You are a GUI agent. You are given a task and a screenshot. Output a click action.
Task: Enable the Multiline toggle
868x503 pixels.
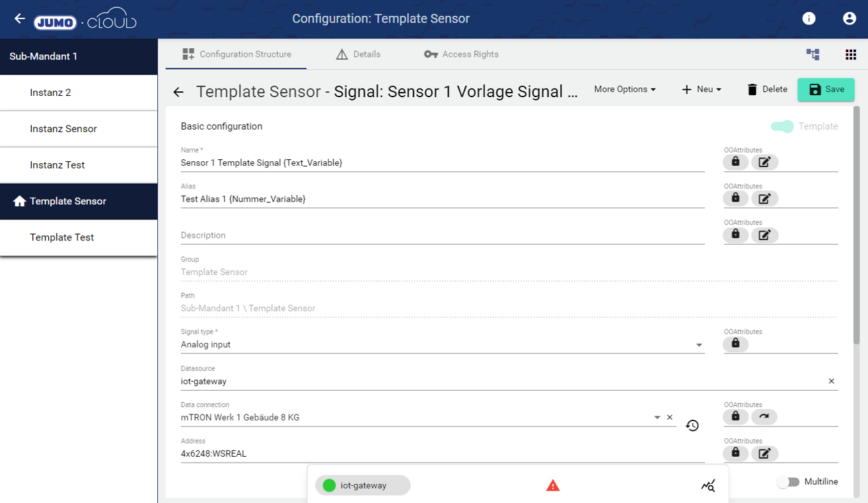tap(788, 482)
